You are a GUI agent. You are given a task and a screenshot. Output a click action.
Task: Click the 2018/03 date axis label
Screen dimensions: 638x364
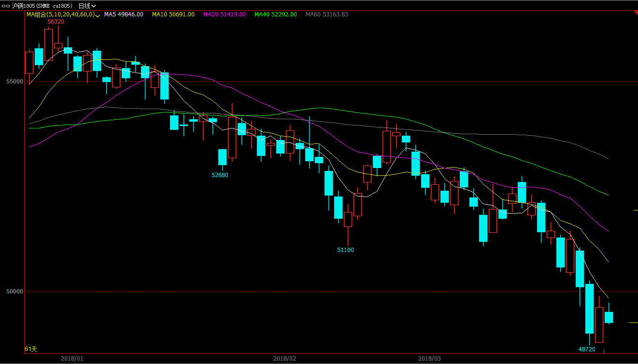[x=429, y=359]
